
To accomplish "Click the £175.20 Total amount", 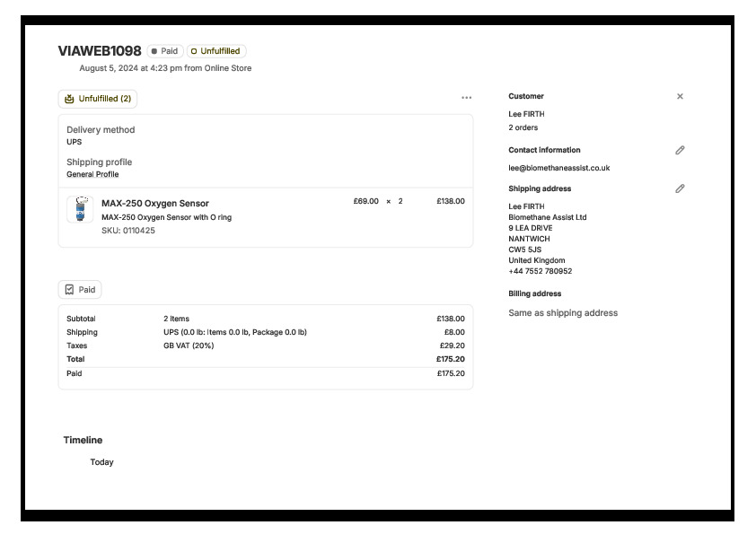I will [x=450, y=359].
